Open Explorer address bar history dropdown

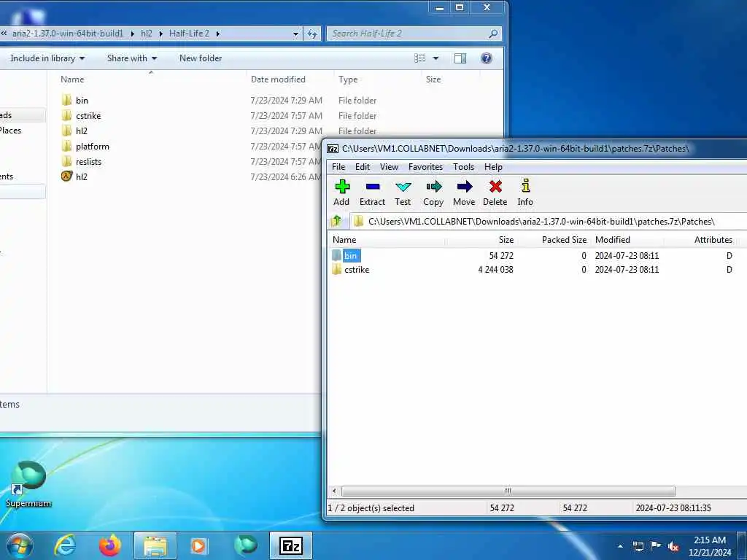(295, 34)
